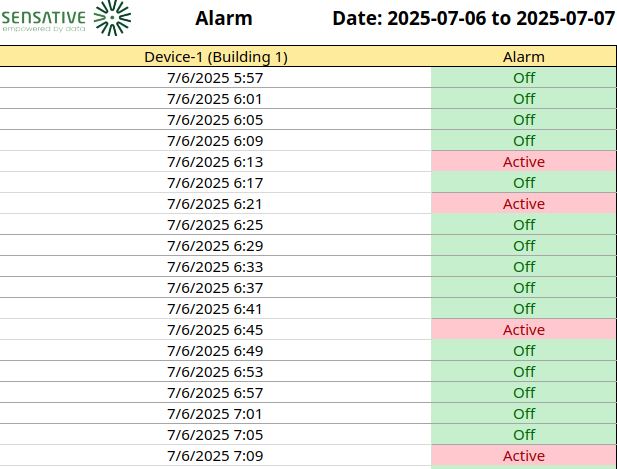Click the 7/6/2025 6:33 timestamp cell
Screen dimensions: 617x469
[x=215, y=266]
